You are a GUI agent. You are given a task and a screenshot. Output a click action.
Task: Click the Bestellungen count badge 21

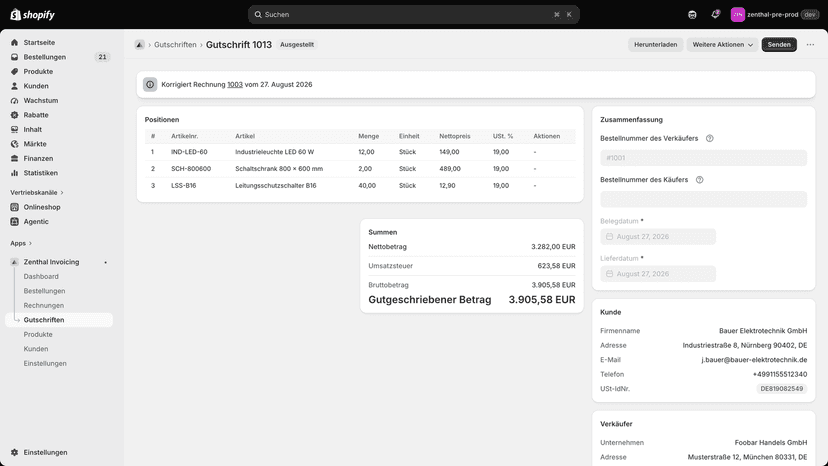(x=102, y=57)
